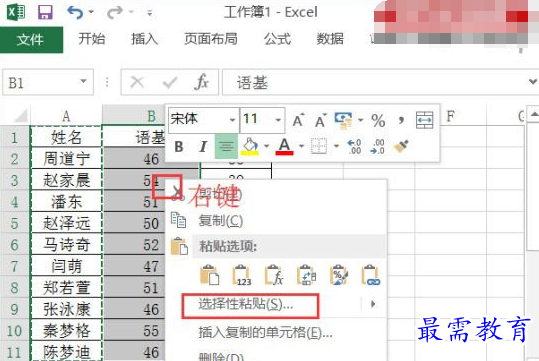The image size is (539, 361).
Task: Click the Paste Values 123 icon
Action: coord(242,275)
